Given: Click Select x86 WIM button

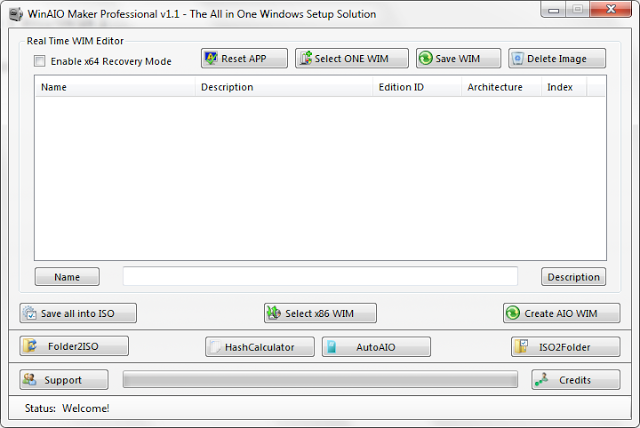Looking at the screenshot, I should [x=320, y=313].
